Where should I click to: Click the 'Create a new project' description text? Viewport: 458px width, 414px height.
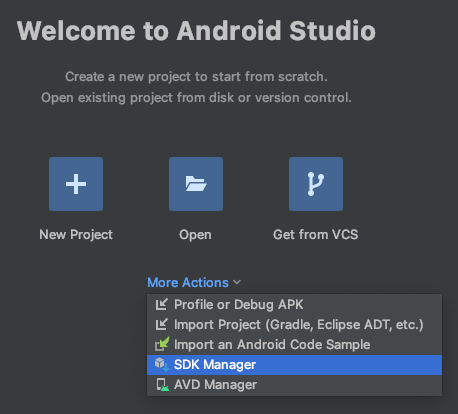[x=196, y=77]
